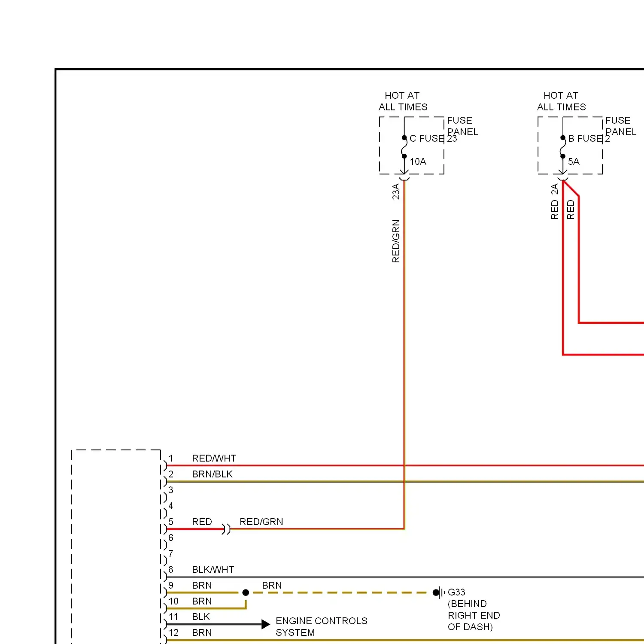Select the 10A fuse rating text
Viewport: 644px width, 644px height.
[x=418, y=161]
